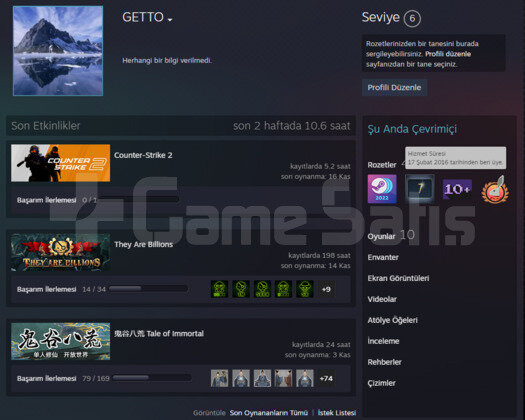The height and width of the screenshot is (420, 525).
Task: Open the GETTO profile avatar image
Action: (58, 51)
